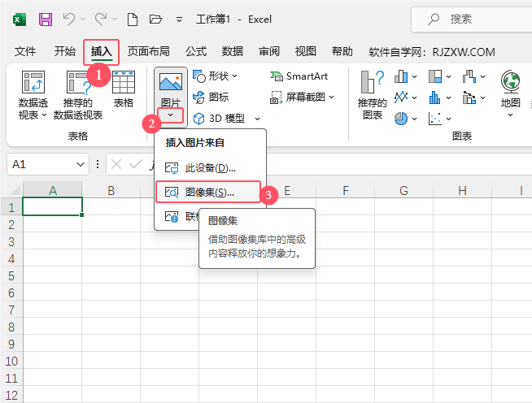Click 推荐的图表 recommended charts

[373, 95]
